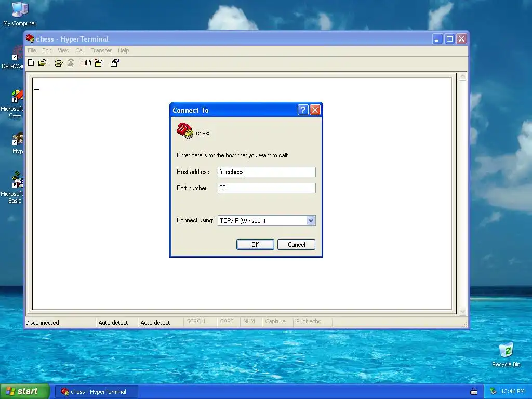Viewport: 532px width, 399px height.
Task: Click the Disconnect toolbar icon
Action: [x=71, y=63]
